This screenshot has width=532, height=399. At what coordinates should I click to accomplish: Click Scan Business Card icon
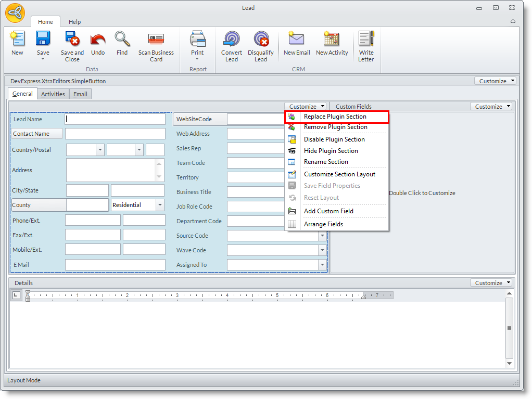point(156,40)
